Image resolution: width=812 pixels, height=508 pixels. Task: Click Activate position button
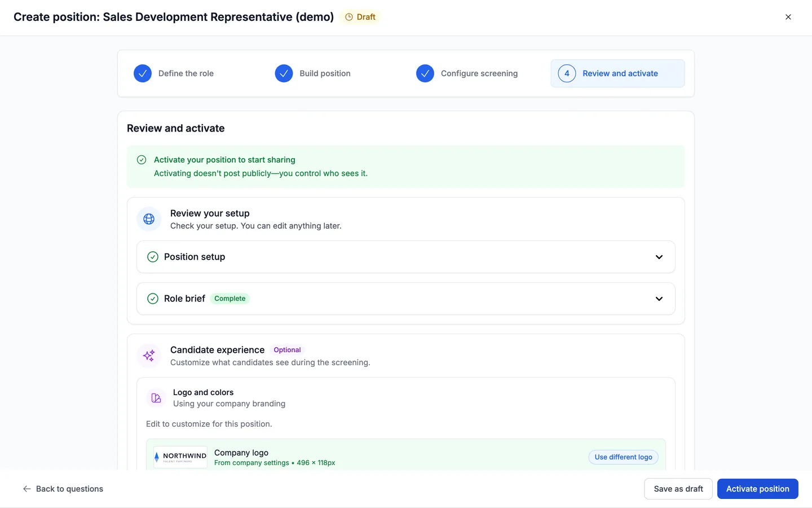[758, 489]
